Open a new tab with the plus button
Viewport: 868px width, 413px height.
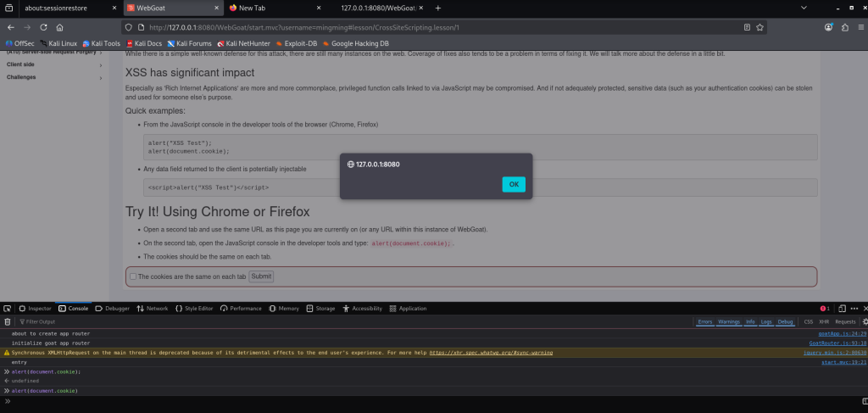[438, 8]
